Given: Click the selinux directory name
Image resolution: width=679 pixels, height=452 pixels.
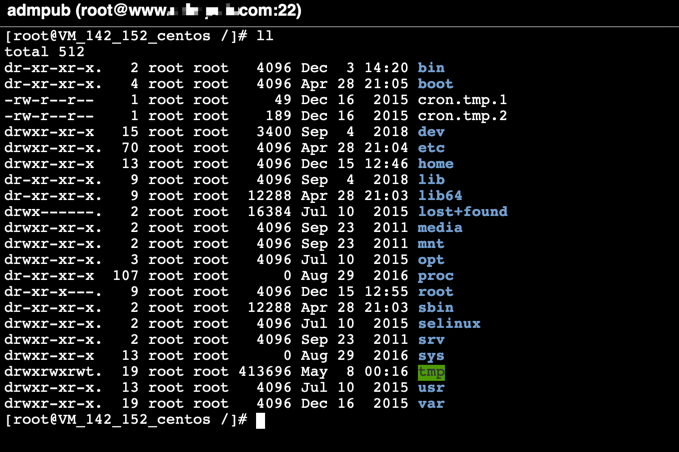Looking at the screenshot, I should point(449,324).
